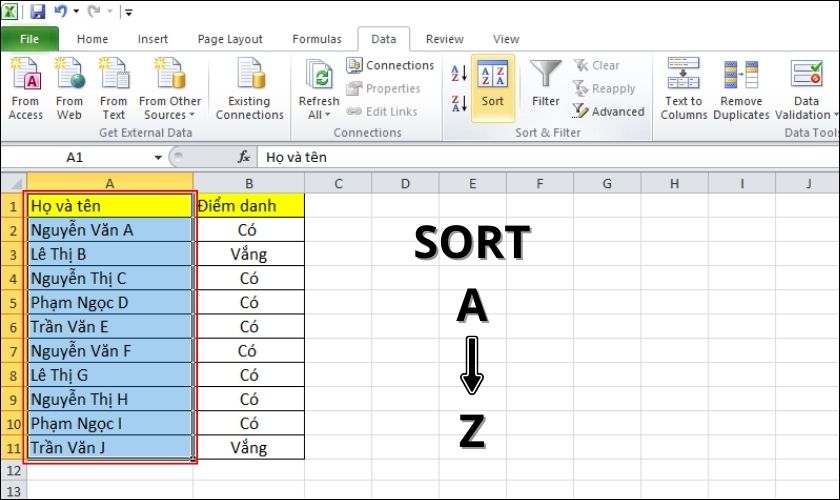
Task: Click cell 'Nguyễn Thị C'
Action: click(110, 278)
